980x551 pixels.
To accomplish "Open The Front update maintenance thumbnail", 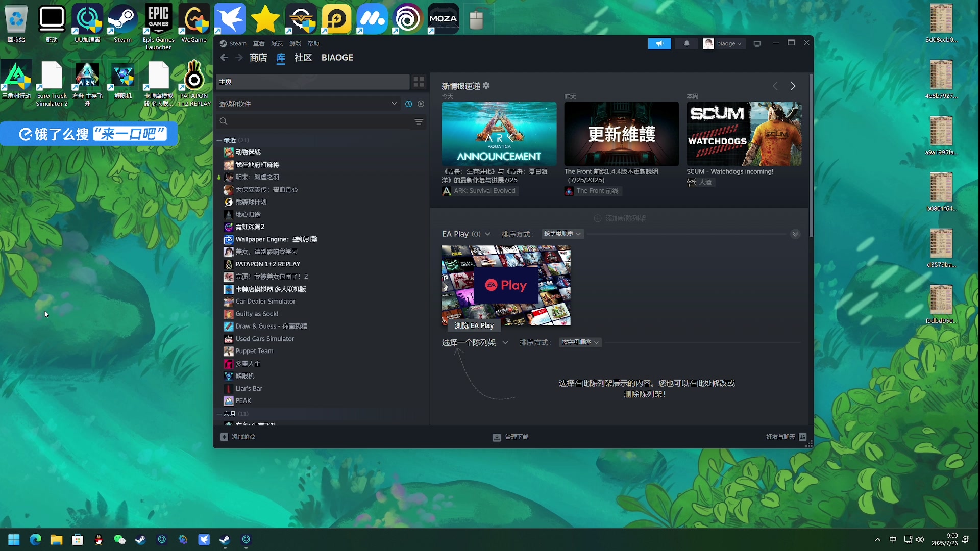I will 622,134.
